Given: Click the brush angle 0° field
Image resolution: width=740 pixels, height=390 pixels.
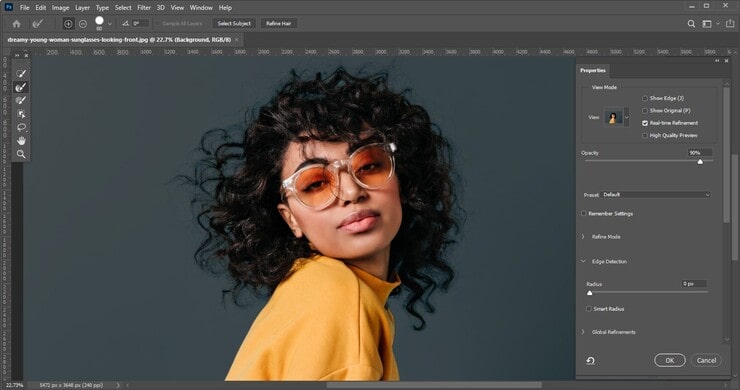Looking at the screenshot, I should [x=140, y=23].
